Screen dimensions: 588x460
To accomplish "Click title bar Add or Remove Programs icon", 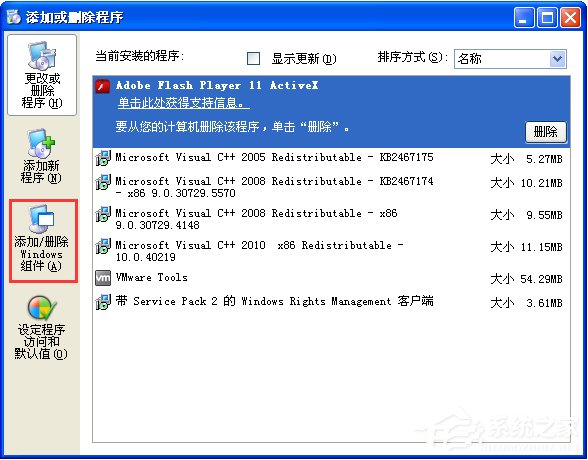I will [14, 17].
